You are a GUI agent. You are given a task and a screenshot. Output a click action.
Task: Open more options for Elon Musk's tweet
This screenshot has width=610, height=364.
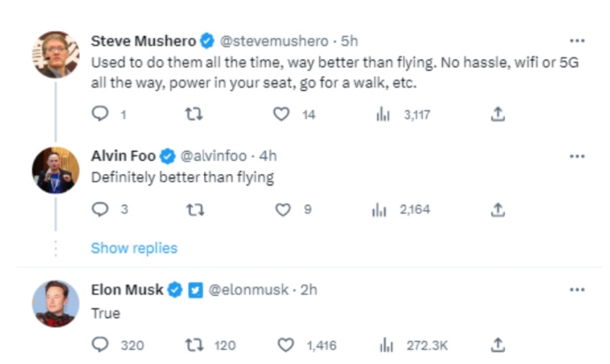point(576,290)
